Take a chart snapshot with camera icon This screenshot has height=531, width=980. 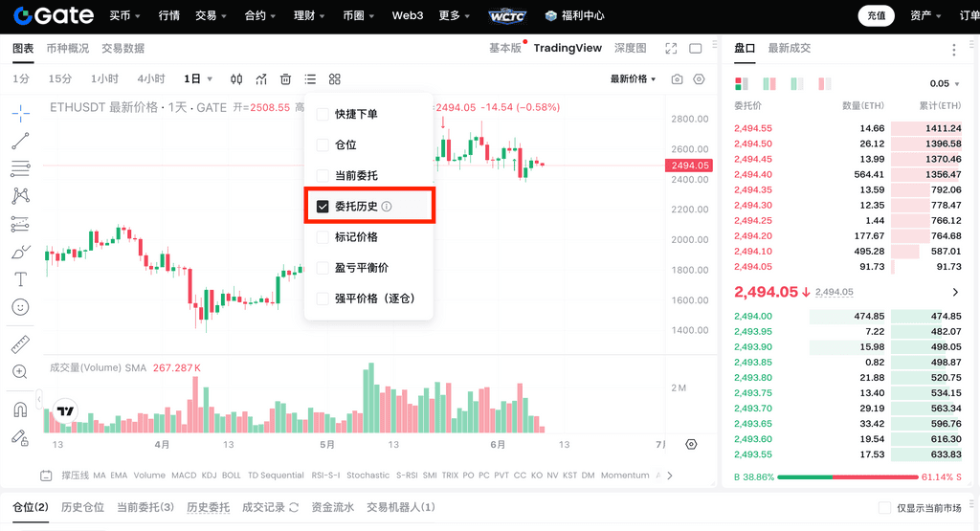click(x=678, y=79)
